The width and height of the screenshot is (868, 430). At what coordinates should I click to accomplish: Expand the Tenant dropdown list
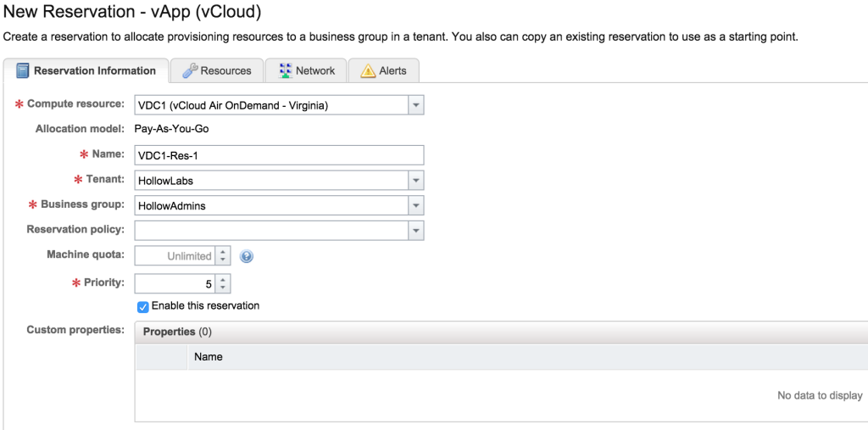coord(415,181)
